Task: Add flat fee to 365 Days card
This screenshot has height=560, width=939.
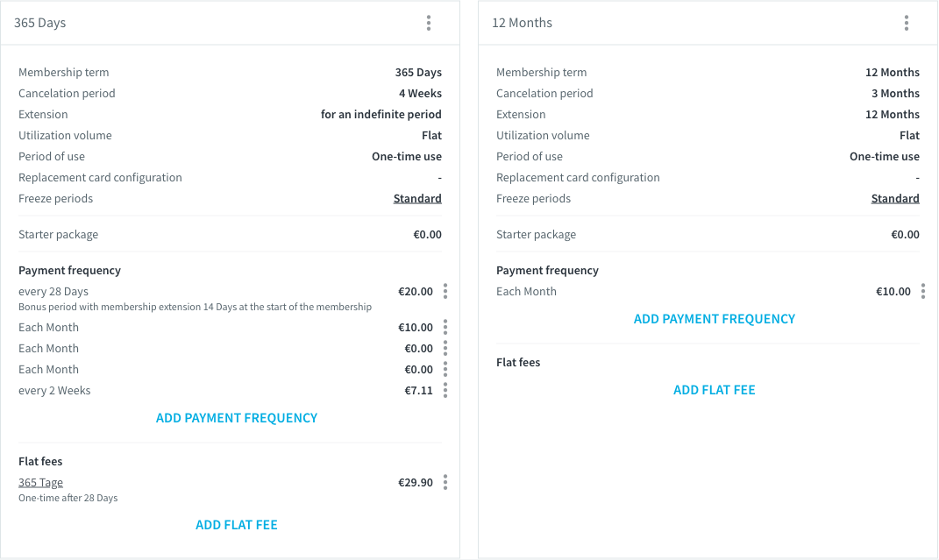Action: pos(237,525)
